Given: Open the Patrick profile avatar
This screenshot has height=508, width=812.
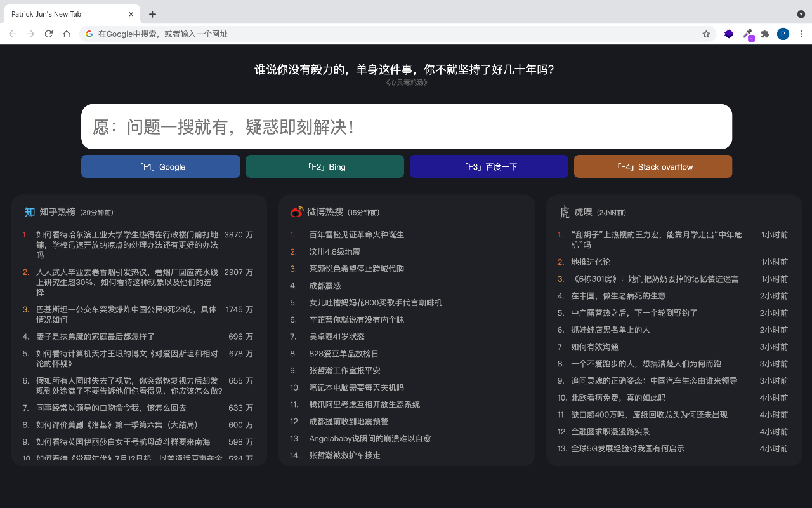Looking at the screenshot, I should [783, 34].
